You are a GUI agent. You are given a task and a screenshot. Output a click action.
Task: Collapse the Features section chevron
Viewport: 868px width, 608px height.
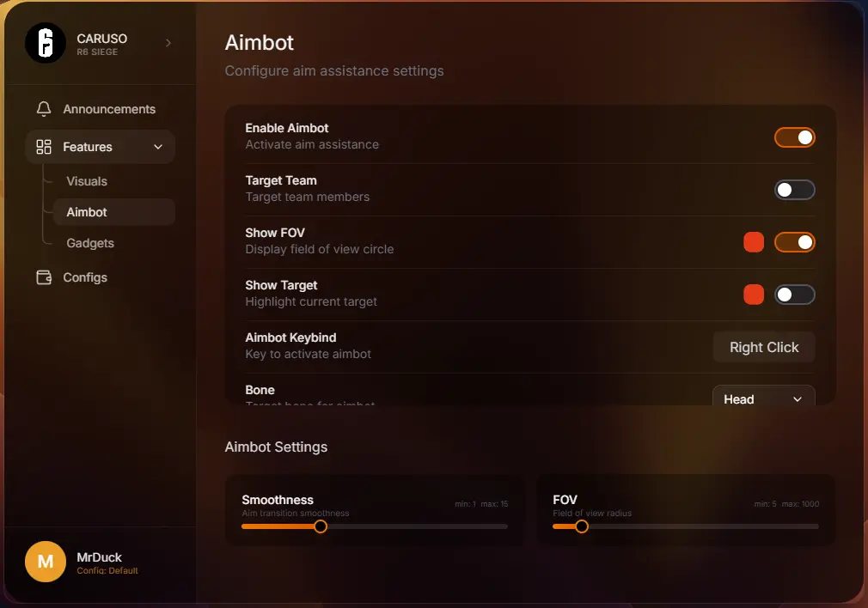tap(158, 147)
